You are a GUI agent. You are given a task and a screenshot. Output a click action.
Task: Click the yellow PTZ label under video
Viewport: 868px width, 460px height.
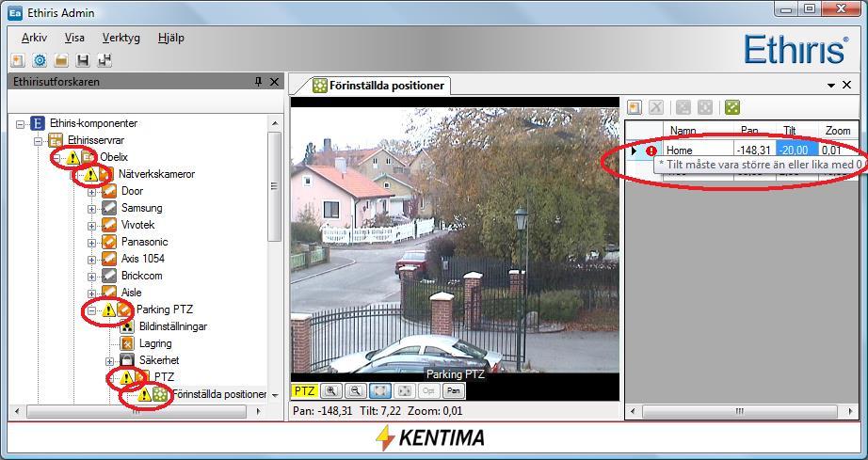click(x=304, y=391)
